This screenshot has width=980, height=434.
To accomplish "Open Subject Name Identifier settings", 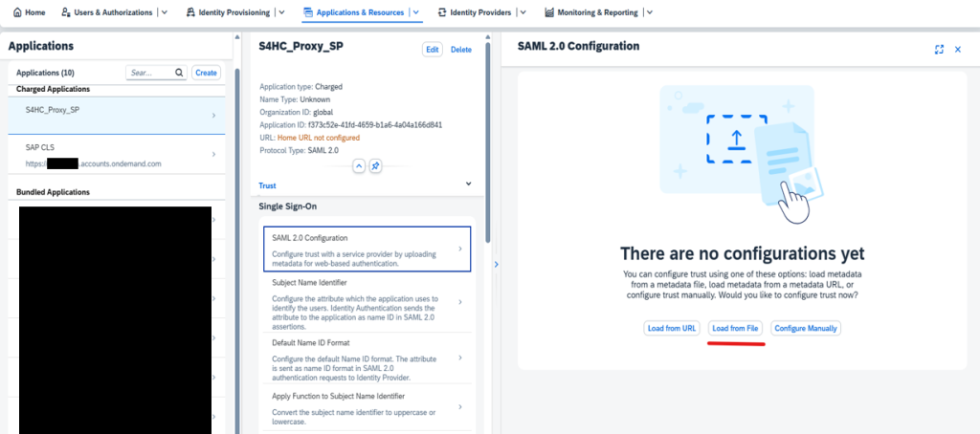I will coord(367,301).
